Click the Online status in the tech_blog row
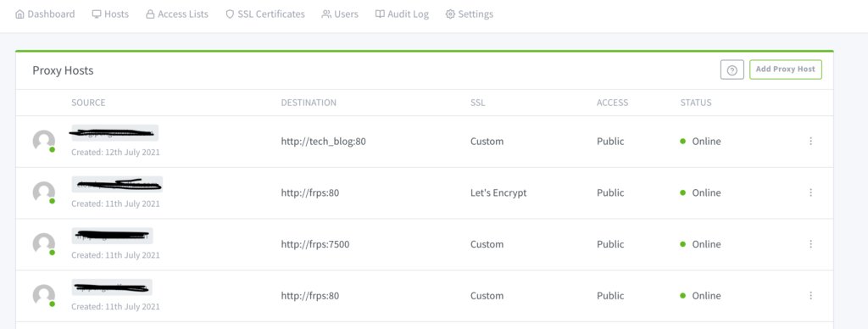This screenshot has height=329, width=868. 701,142
